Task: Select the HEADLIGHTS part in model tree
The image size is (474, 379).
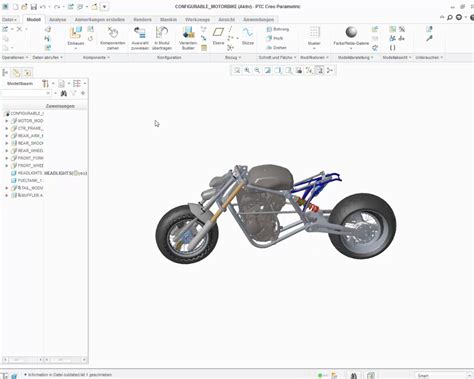Action: click(27, 173)
